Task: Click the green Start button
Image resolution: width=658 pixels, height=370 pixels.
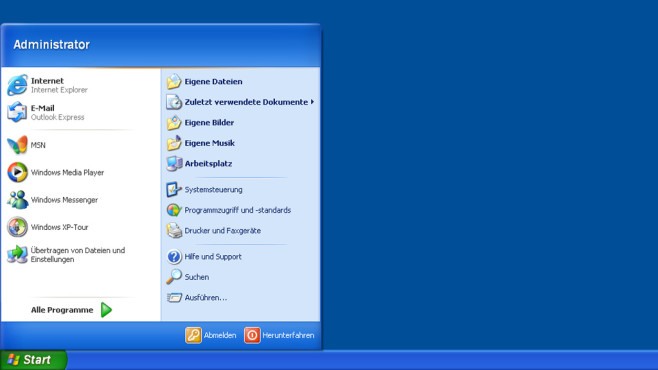Action: click(x=34, y=360)
